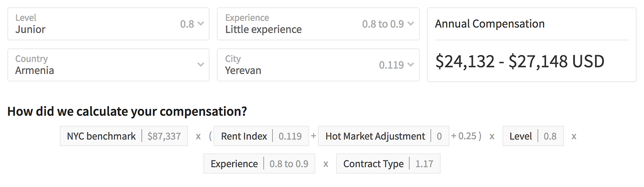Click the chevron arrow in City field

coord(410,65)
